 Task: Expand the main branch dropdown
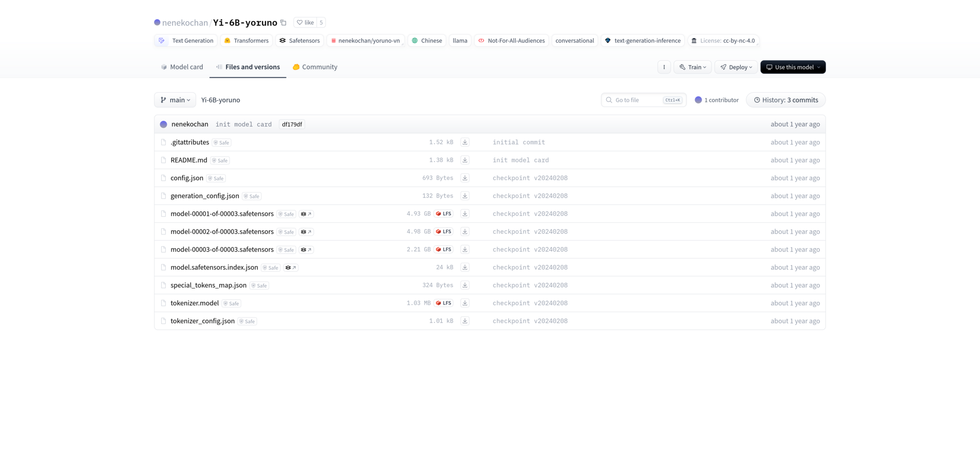(175, 100)
